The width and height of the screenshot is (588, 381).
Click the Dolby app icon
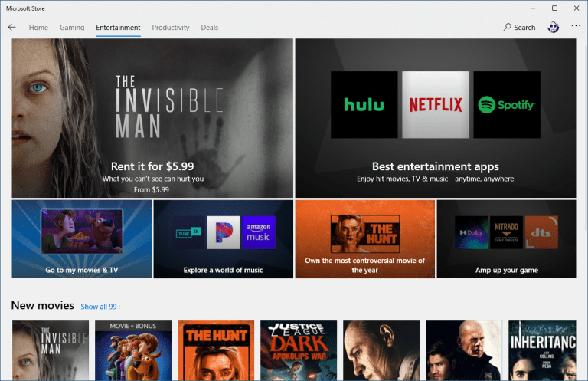[x=472, y=232]
